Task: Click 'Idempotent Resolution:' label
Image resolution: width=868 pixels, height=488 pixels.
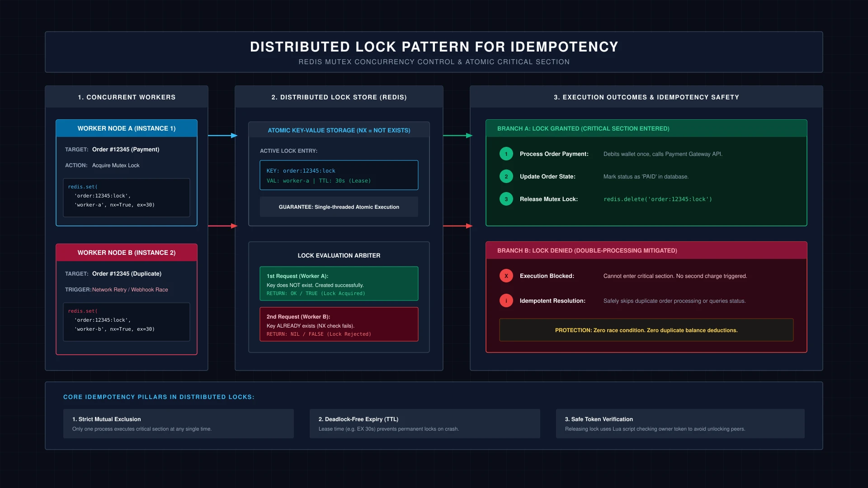Action: click(552, 301)
